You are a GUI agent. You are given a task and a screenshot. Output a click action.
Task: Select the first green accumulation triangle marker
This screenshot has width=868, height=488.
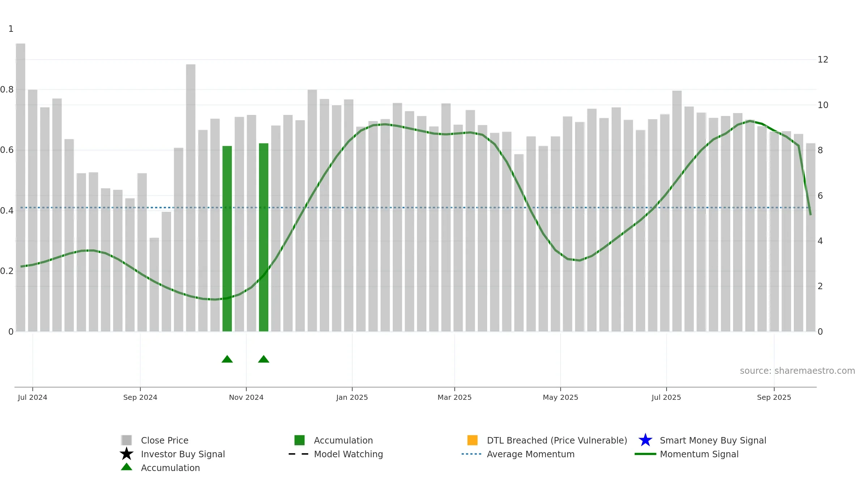point(227,359)
